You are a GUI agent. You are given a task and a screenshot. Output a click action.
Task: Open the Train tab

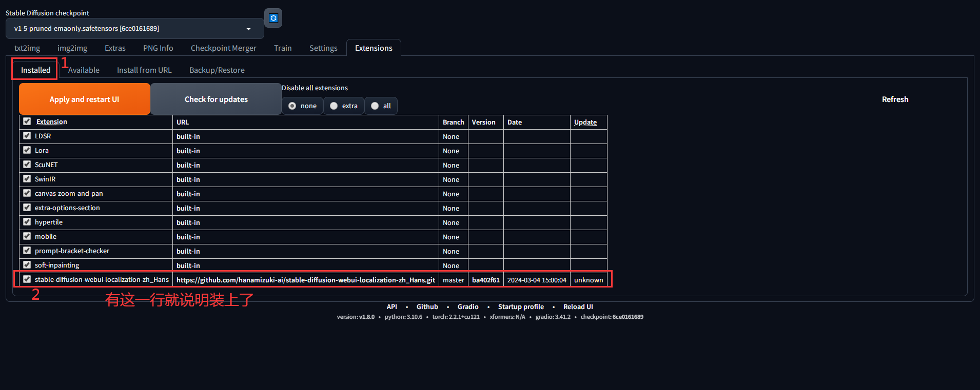pos(283,48)
